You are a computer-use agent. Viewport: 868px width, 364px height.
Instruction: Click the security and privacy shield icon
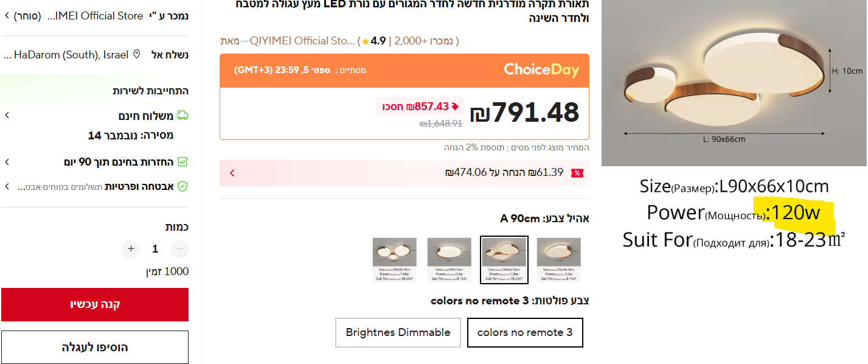pyautogui.click(x=182, y=186)
